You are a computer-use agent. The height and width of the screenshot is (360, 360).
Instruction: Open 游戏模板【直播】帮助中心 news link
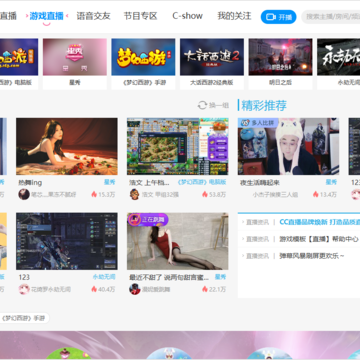click(x=319, y=239)
